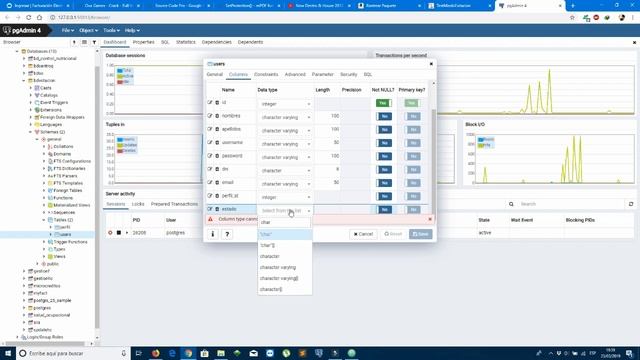Screen dimensions: 640x360
Task: Edit the id column row
Action: (210, 103)
